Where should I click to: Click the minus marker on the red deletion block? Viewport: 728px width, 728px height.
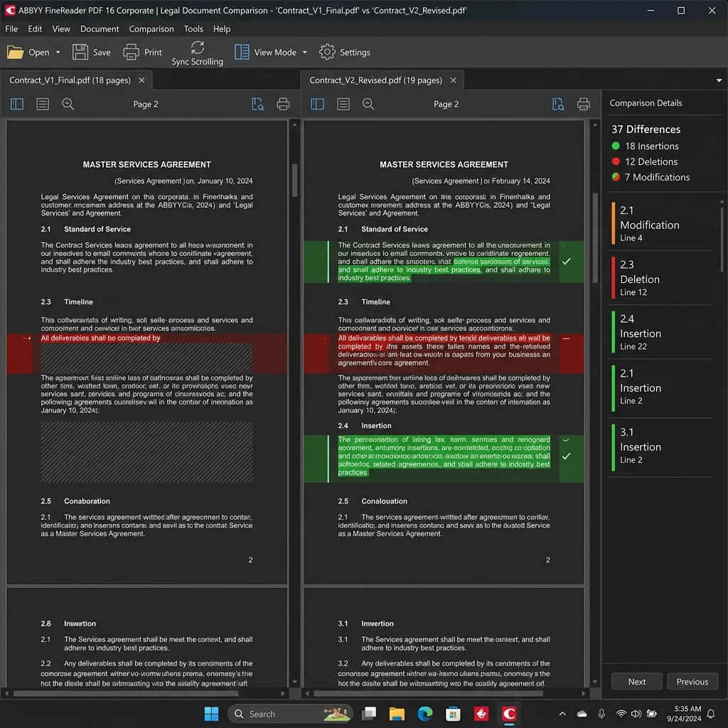coord(567,338)
